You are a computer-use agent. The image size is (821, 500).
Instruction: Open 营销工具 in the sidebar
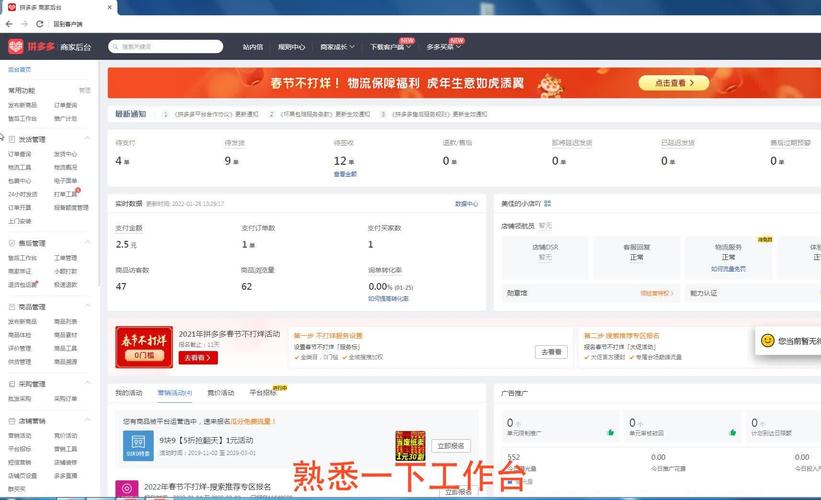click(x=65, y=449)
